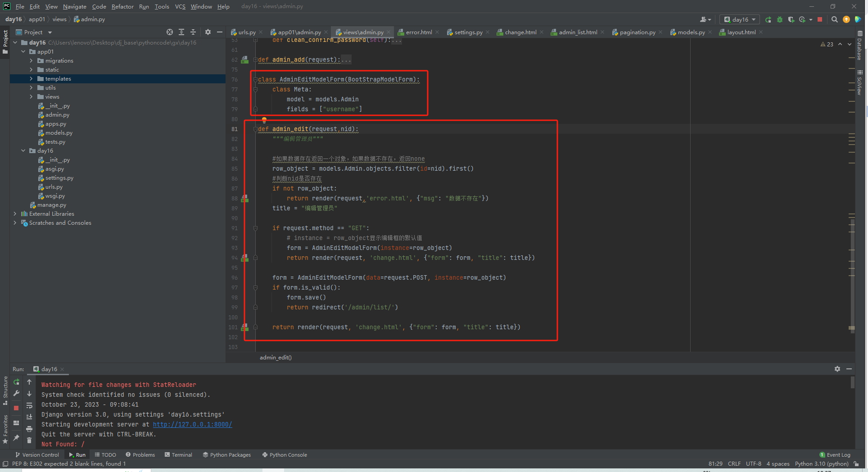Click the red Stop button in top toolbar
The width and height of the screenshot is (868, 472).
point(820,19)
